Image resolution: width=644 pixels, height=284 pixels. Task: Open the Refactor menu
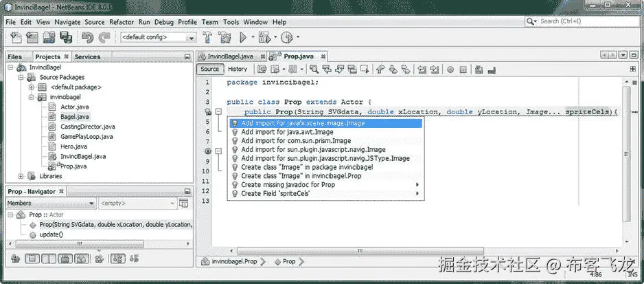[122, 22]
